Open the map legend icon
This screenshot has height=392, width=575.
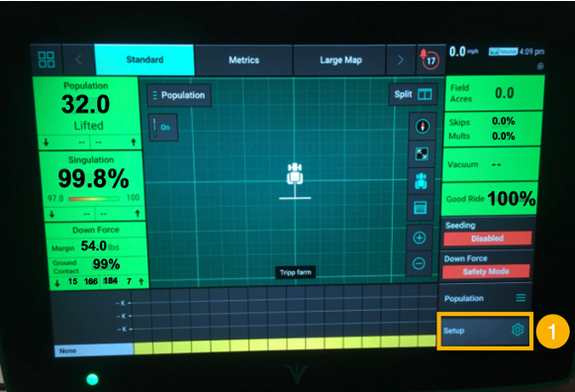pyautogui.click(x=420, y=208)
